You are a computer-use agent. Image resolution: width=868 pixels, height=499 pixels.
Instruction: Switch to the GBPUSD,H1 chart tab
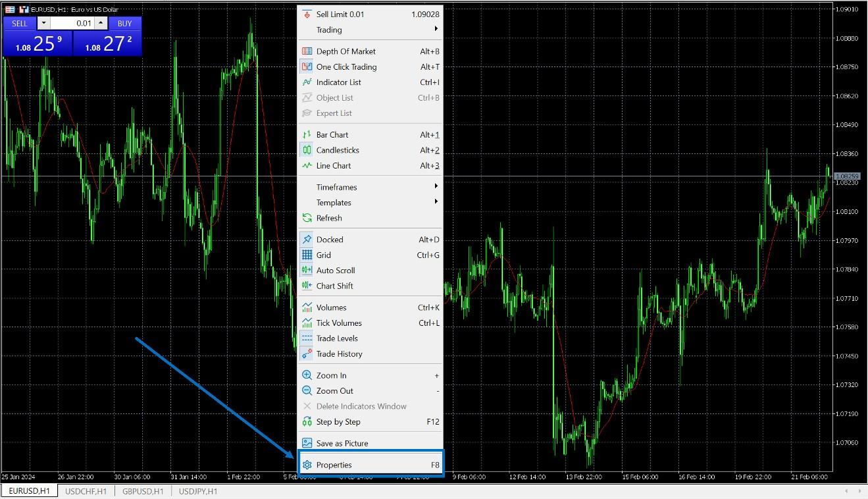click(x=142, y=491)
